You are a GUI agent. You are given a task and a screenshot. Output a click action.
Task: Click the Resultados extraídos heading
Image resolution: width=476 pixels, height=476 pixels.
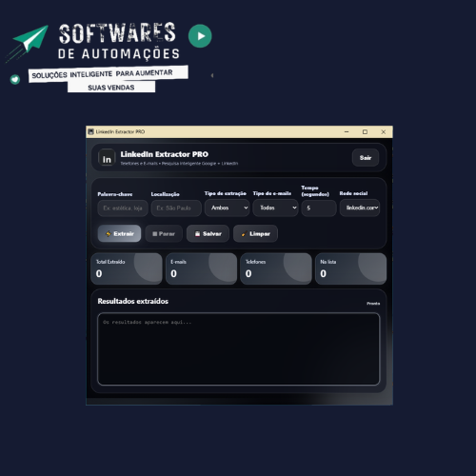pyautogui.click(x=133, y=301)
